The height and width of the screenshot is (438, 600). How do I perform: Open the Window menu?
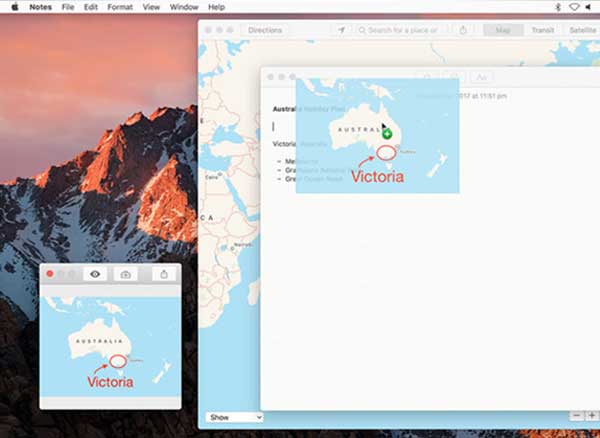pos(184,7)
